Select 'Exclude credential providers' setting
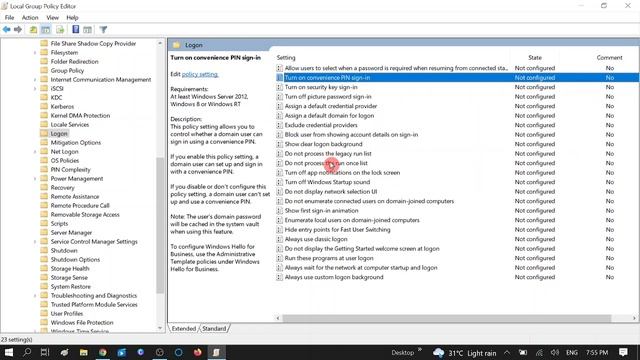This screenshot has width=640, height=360. tap(321, 125)
